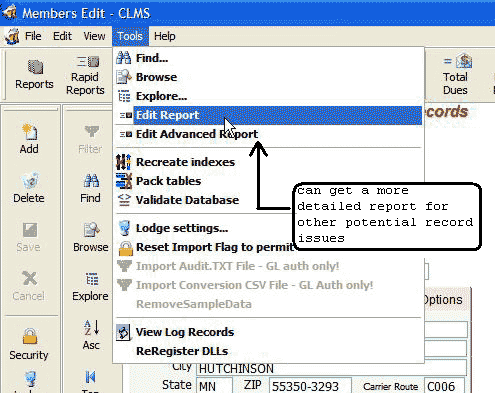Click the Explore sidebar icon
Image resolution: width=495 pixels, height=393 pixels.
[x=91, y=287]
